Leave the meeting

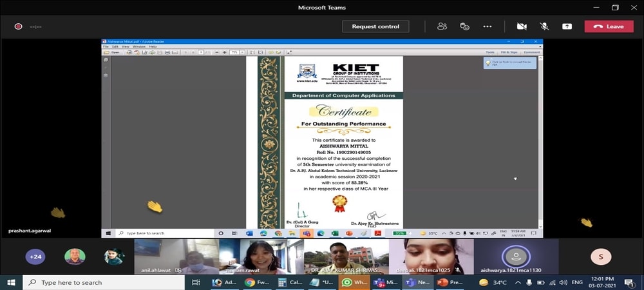[x=609, y=26]
